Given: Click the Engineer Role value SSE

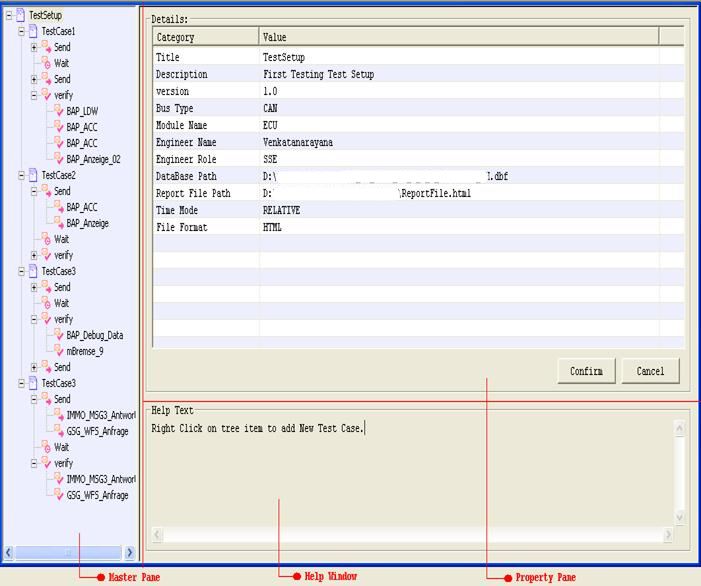Looking at the screenshot, I should [x=270, y=159].
